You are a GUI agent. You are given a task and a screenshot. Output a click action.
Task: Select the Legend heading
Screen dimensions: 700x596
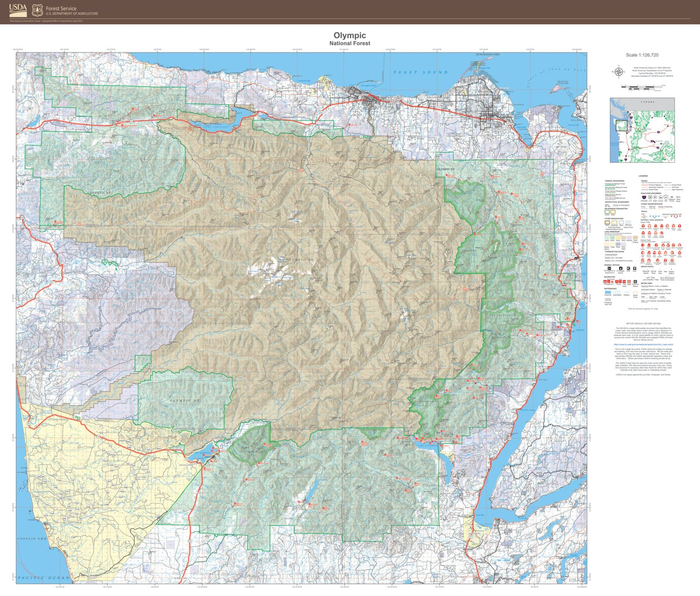tap(643, 176)
